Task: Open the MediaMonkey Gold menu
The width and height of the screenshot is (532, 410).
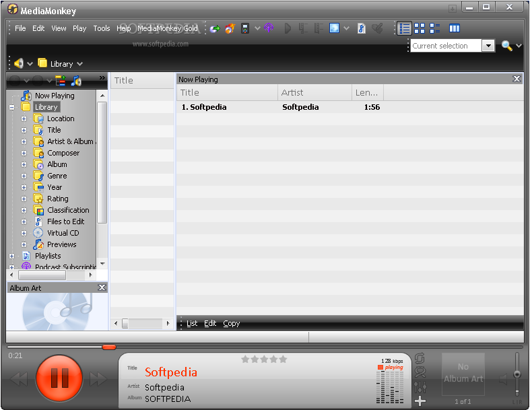Action: coord(168,28)
